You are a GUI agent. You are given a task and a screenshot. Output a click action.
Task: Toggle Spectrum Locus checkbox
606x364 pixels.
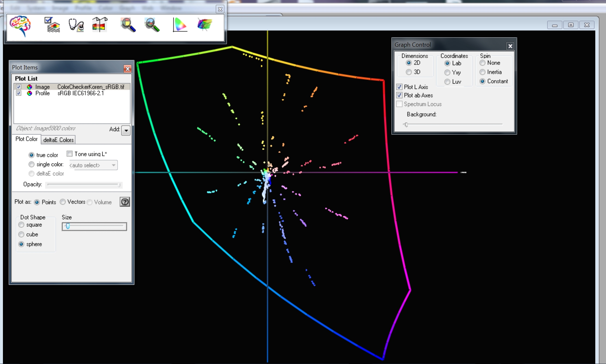tap(400, 104)
